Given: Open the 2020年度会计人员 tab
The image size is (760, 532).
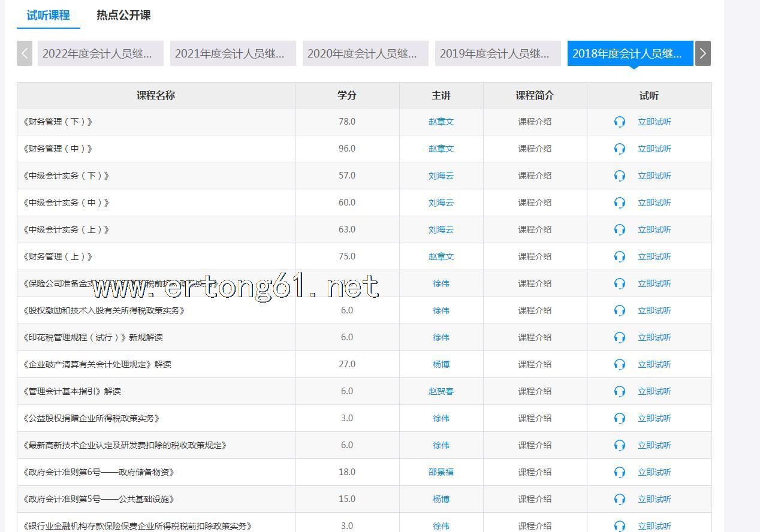Looking at the screenshot, I should click(x=365, y=53).
